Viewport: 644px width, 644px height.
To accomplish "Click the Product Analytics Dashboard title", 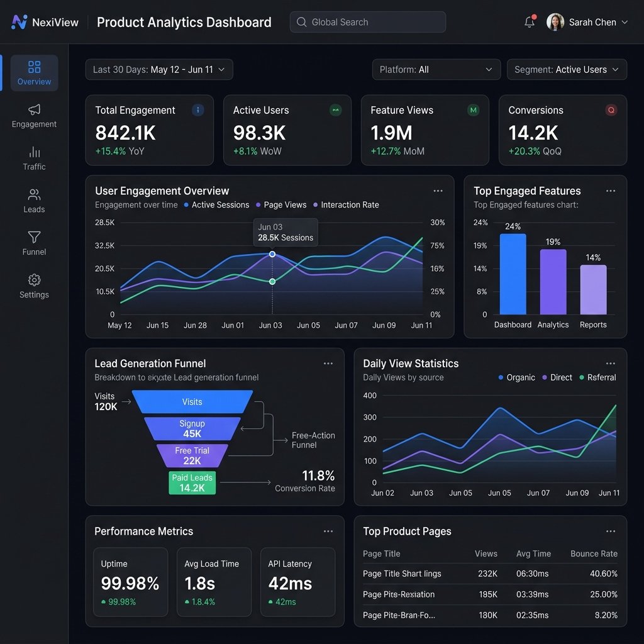I will [x=184, y=22].
